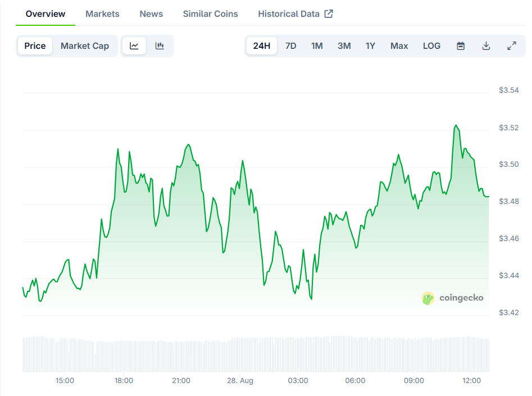View the Similar Coins tab
The width and height of the screenshot is (532, 396).
[210, 14]
